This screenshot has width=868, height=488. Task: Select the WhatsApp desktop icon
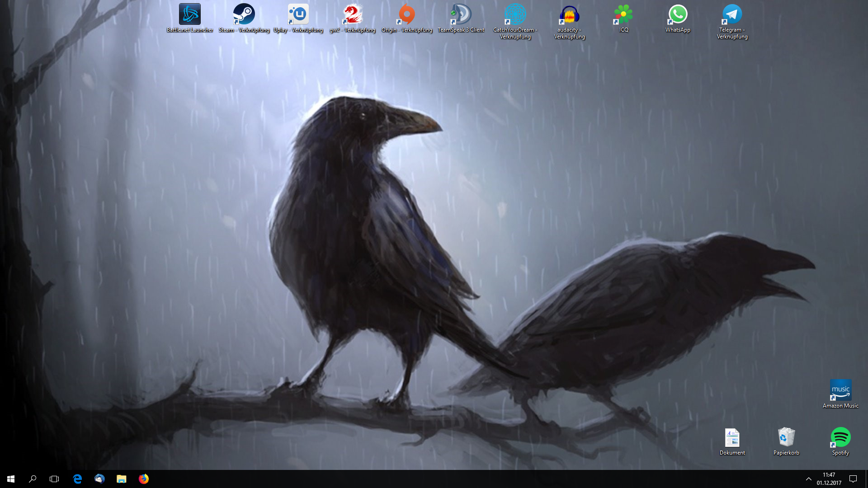pos(678,14)
